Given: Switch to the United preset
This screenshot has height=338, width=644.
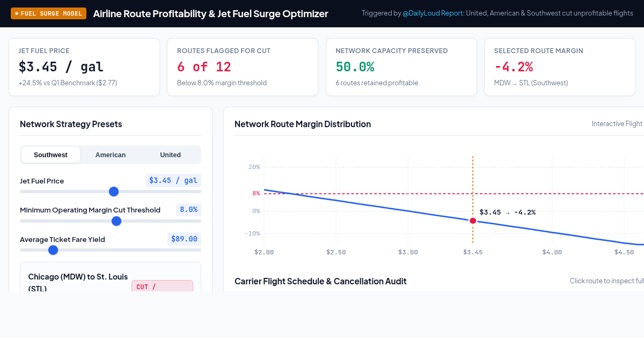Looking at the screenshot, I should click(170, 155).
